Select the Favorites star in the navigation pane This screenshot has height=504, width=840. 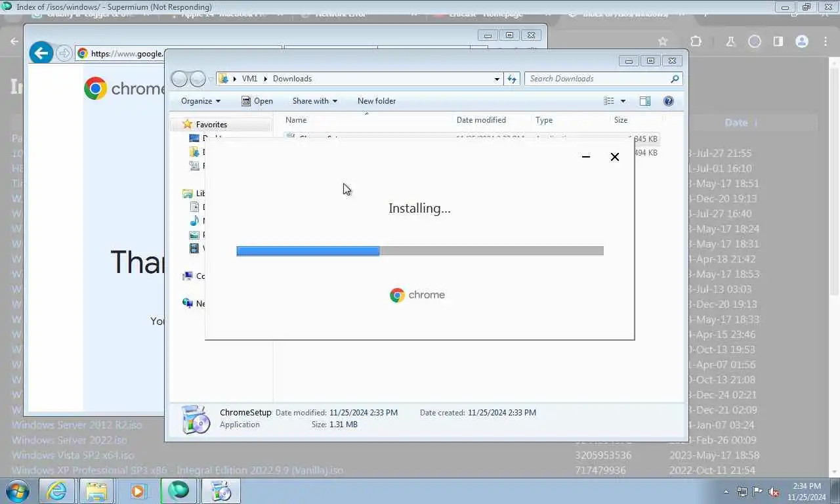(187, 124)
